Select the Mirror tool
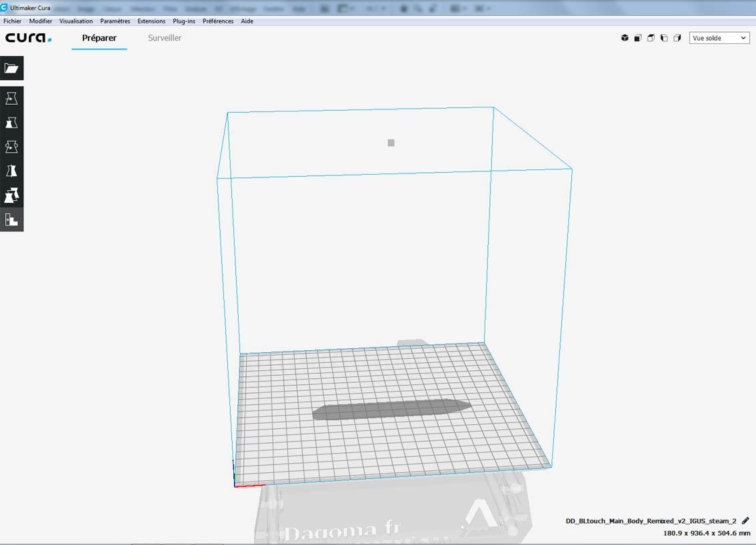 point(11,171)
